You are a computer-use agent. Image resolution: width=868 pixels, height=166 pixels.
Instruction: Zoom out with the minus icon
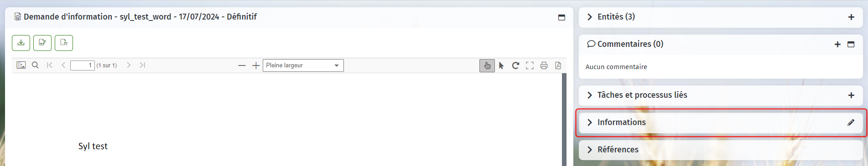242,65
